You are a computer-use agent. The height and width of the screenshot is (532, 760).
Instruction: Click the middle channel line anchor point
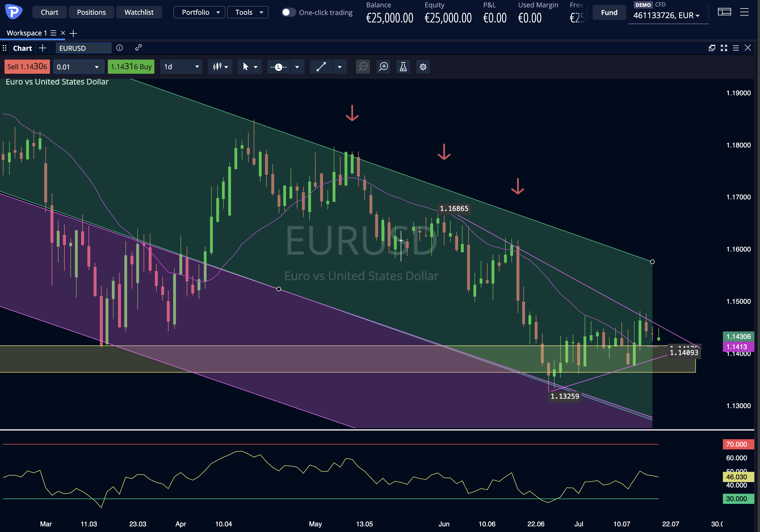pyautogui.click(x=279, y=289)
